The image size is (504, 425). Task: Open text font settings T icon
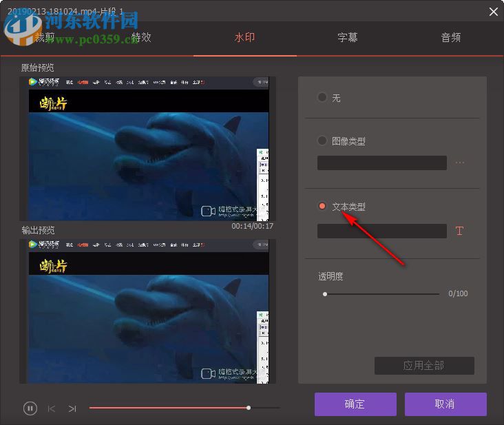(459, 231)
